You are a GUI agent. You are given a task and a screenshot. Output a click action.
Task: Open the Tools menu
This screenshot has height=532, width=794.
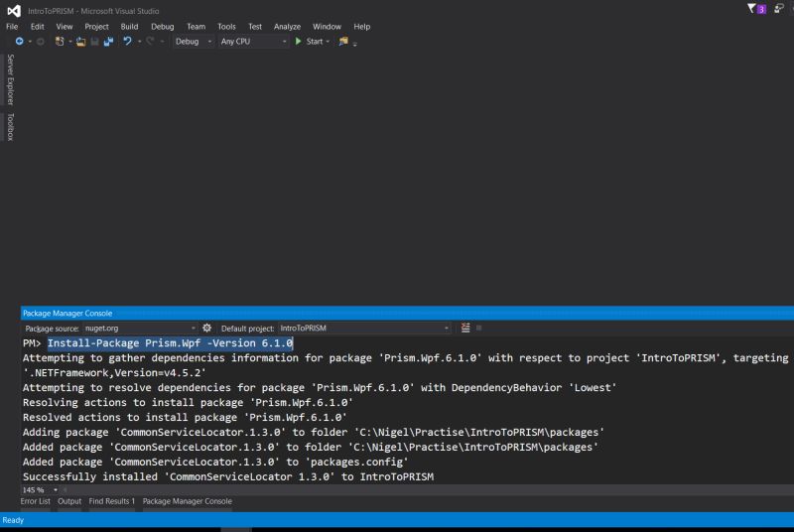(226, 27)
